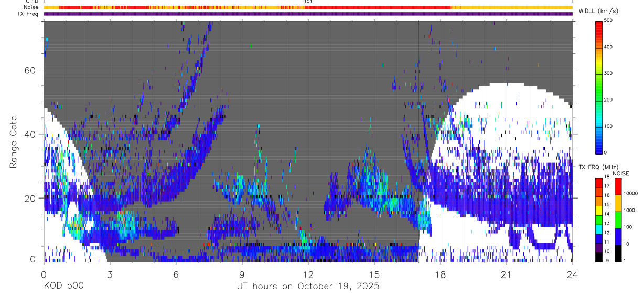Click the 500 value on width colorbar
Viewport: 644px width, 297px height.
coord(609,20)
